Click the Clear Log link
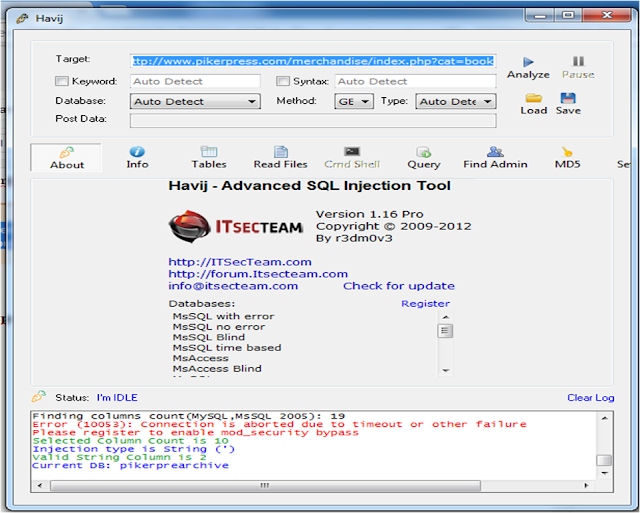Viewport: 640px width, 513px height. click(591, 398)
